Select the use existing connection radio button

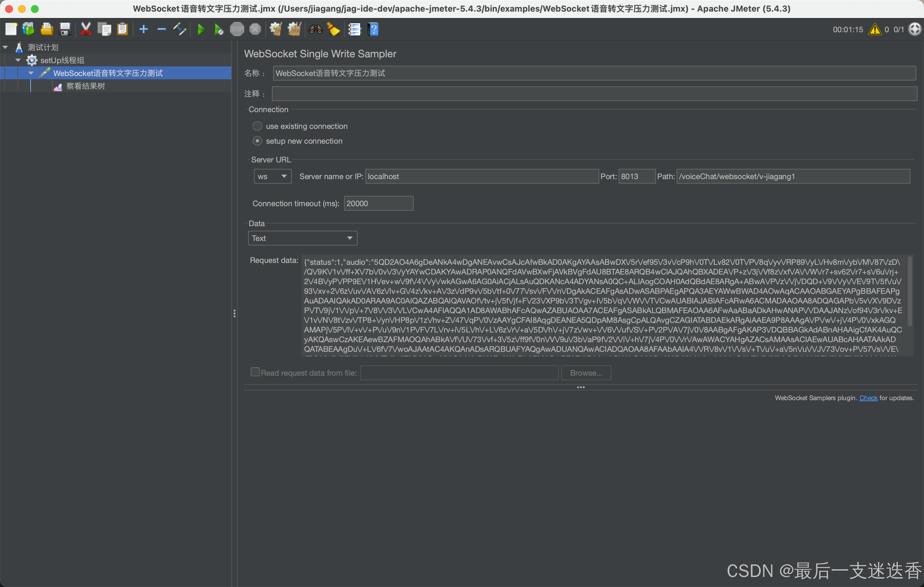[x=257, y=126]
